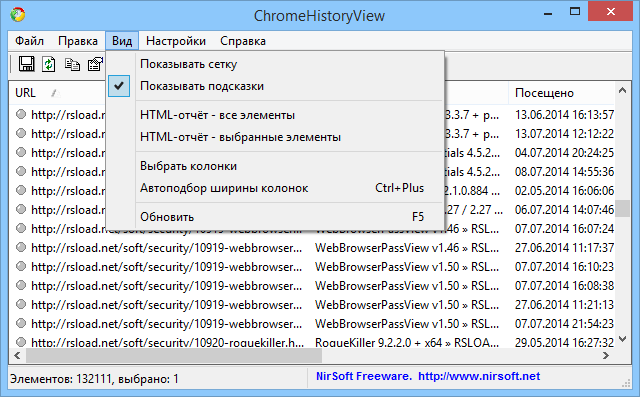
Task: Select title 'WebBrowserPassView v1.50' dated 27.06.2014 11:21:13
Action: coord(407,305)
